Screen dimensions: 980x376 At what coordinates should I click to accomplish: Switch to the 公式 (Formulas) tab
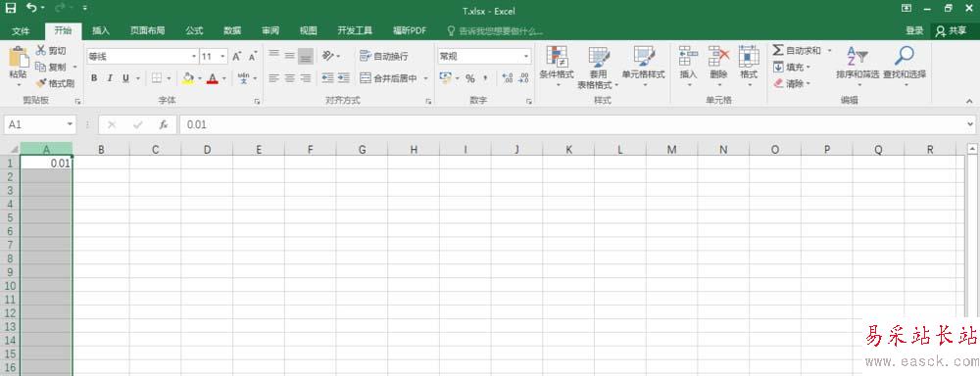(x=194, y=30)
